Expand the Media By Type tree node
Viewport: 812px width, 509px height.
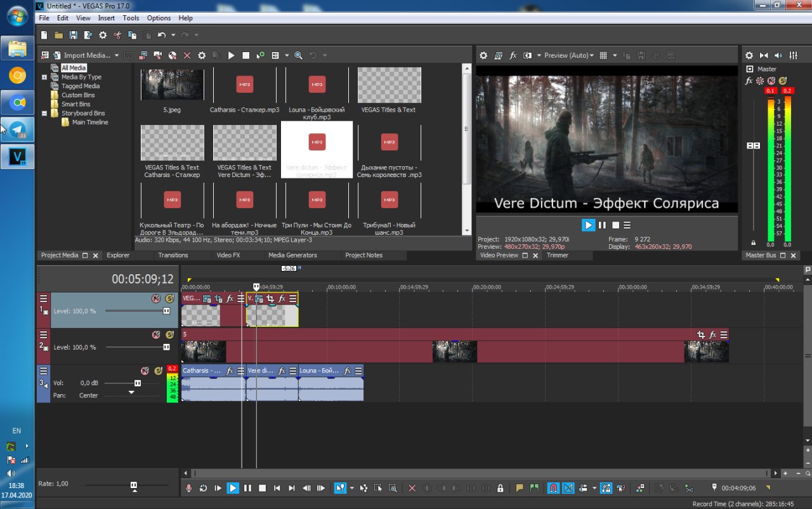click(45, 77)
